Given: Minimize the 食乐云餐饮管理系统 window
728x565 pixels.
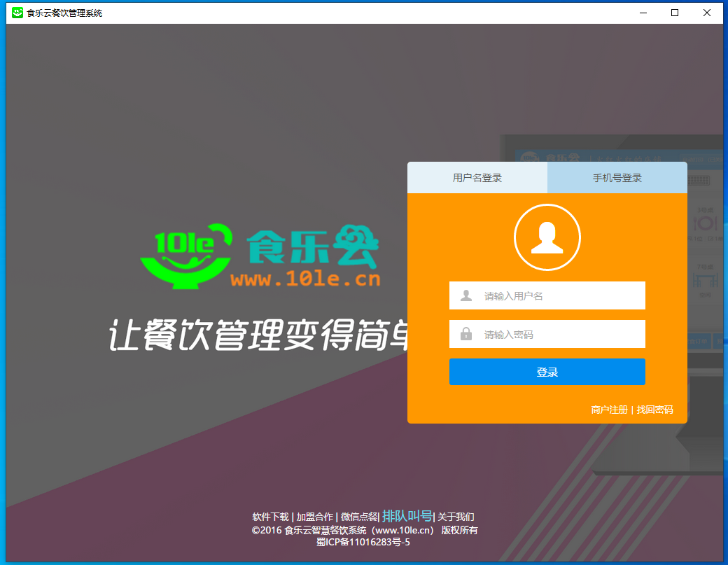Looking at the screenshot, I should pyautogui.click(x=643, y=13).
